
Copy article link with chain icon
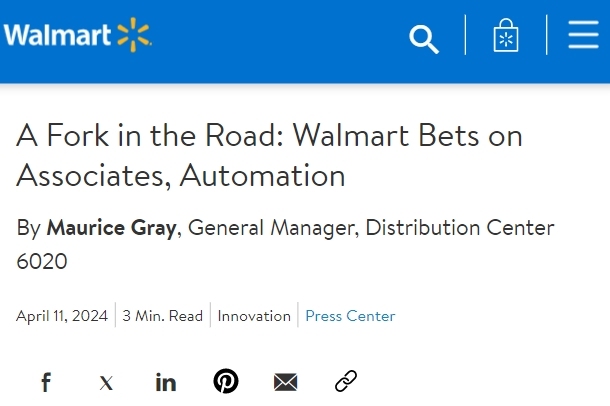346,381
